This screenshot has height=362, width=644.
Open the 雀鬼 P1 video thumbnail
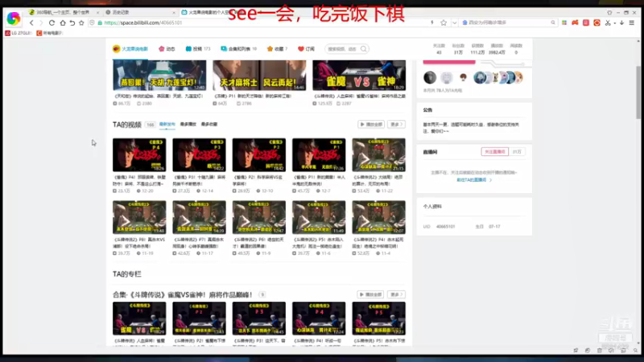tap(319, 154)
